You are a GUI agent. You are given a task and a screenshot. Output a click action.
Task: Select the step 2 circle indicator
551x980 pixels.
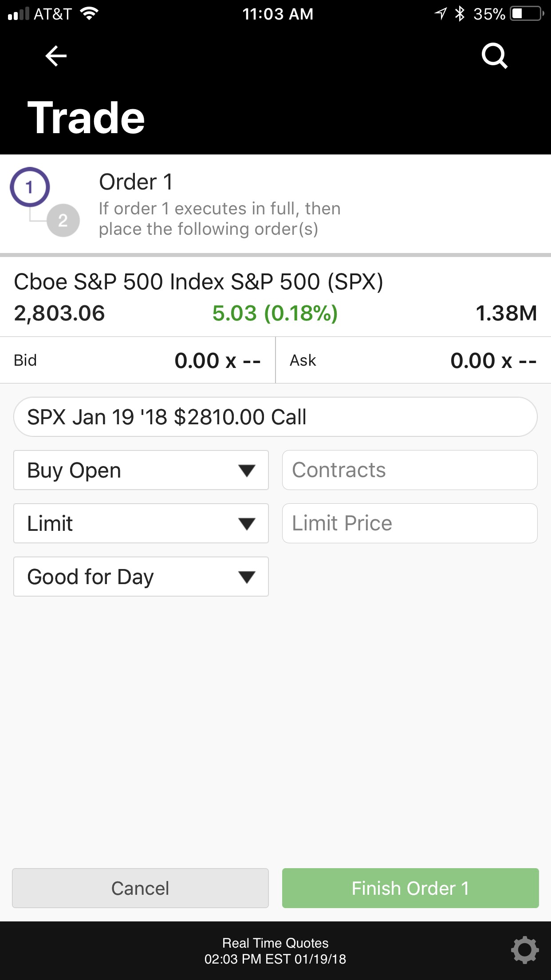point(63,220)
